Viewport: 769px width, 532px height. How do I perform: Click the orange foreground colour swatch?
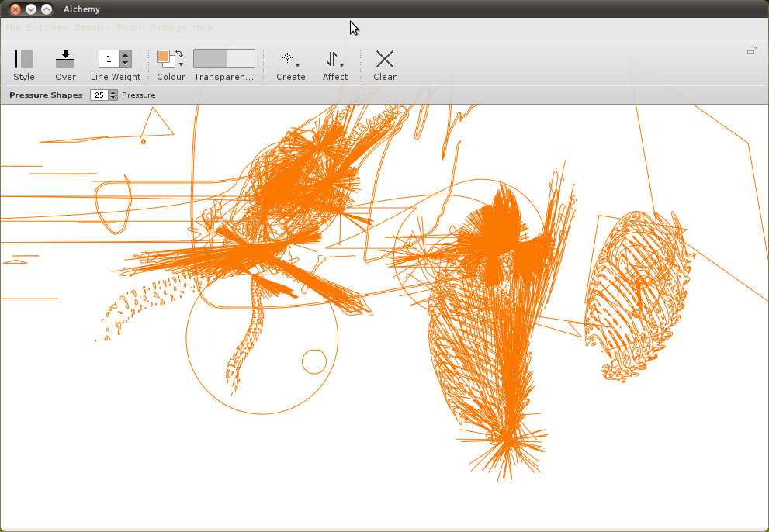coord(165,56)
